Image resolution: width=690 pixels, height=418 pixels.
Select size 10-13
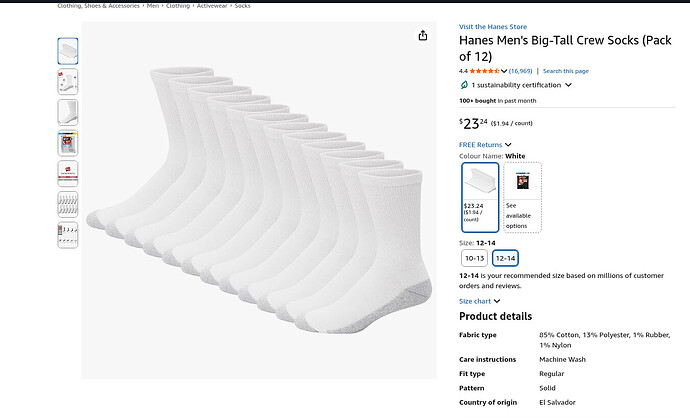pos(475,258)
